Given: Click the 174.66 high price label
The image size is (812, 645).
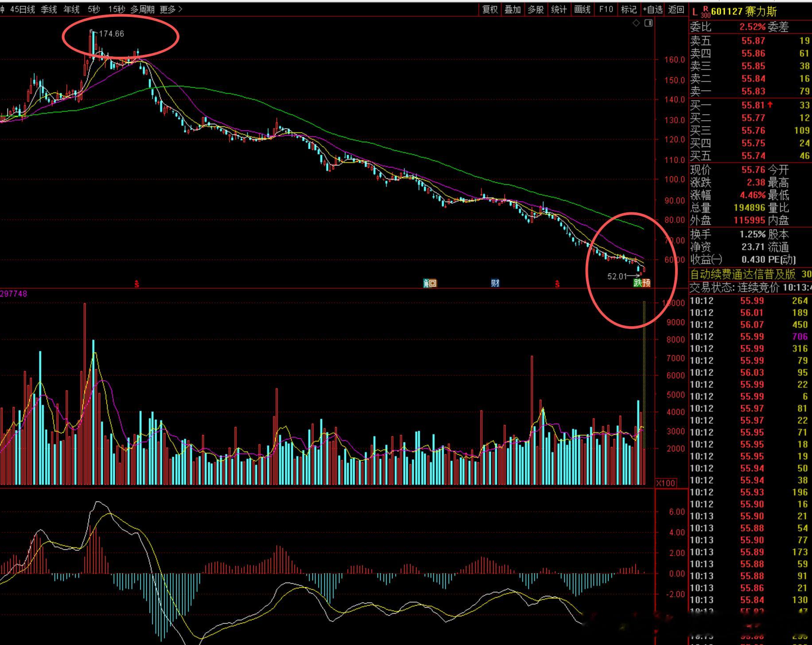Looking at the screenshot, I should (x=111, y=34).
